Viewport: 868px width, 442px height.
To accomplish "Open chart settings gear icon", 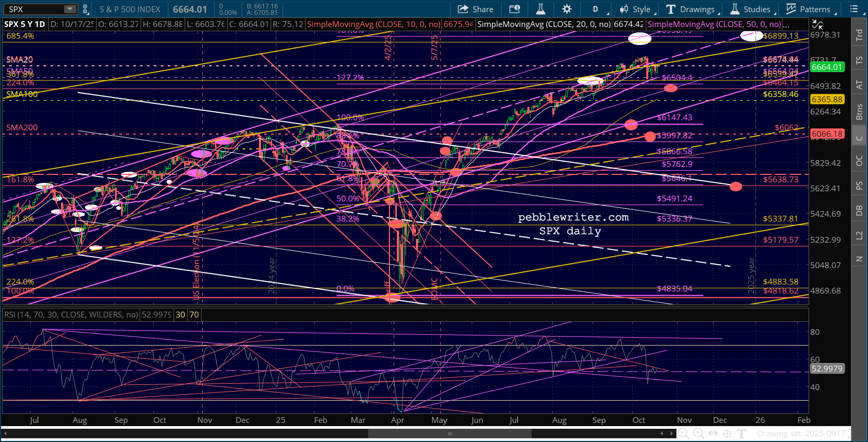I will 567,9.
